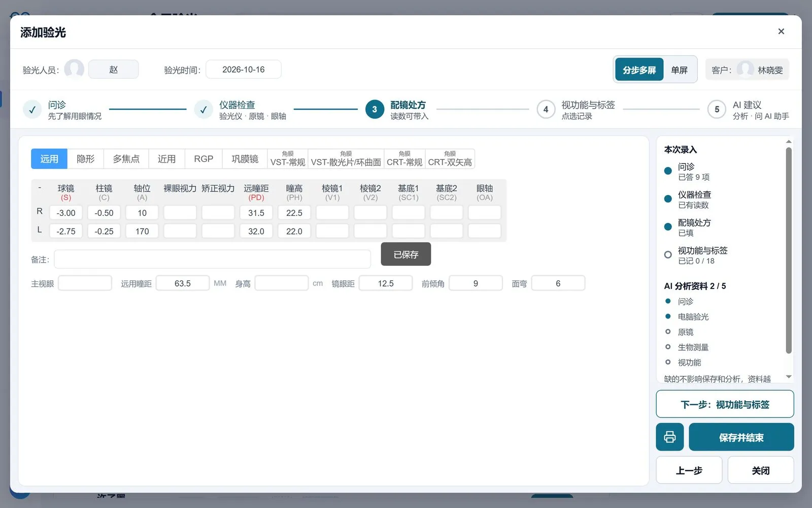Click 下一步：视功能与标签 button
The width and height of the screenshot is (812, 508).
click(725, 404)
